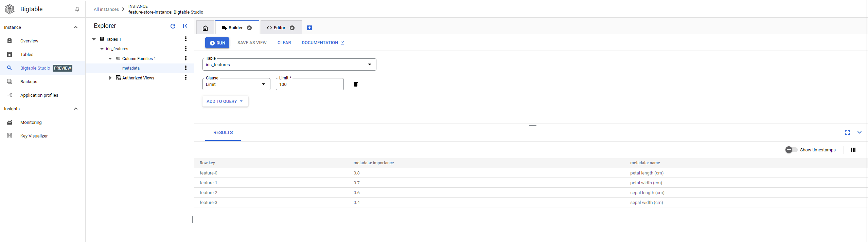This screenshot has height=242, width=868.
Task: Go to All instances breadcrumb
Action: pyautogui.click(x=106, y=10)
